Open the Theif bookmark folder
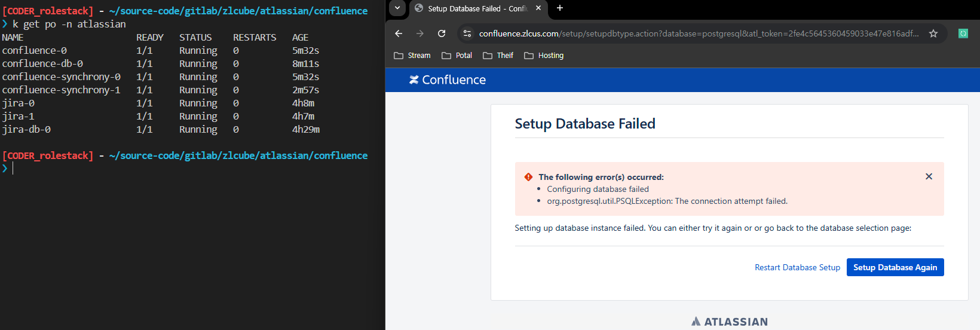Image resolution: width=980 pixels, height=330 pixels. pos(498,56)
